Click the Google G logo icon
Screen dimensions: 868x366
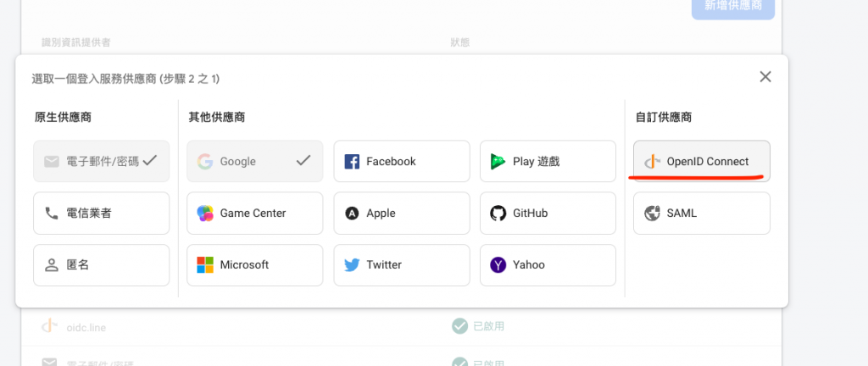(x=205, y=162)
